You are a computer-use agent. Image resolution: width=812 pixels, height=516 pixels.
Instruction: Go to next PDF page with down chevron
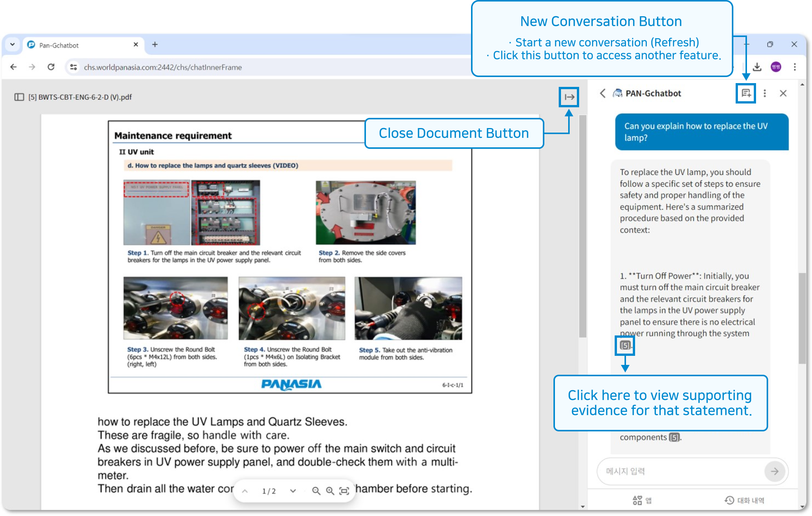[x=293, y=491]
